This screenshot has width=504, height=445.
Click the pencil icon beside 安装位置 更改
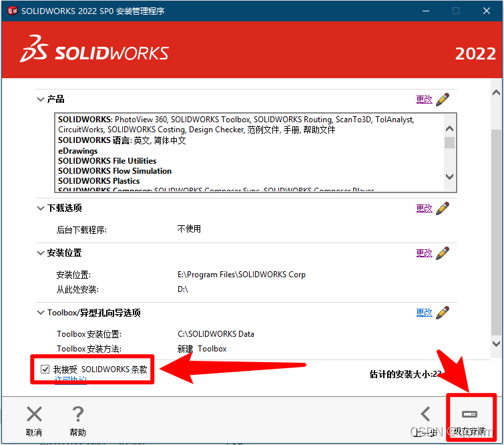tap(443, 253)
